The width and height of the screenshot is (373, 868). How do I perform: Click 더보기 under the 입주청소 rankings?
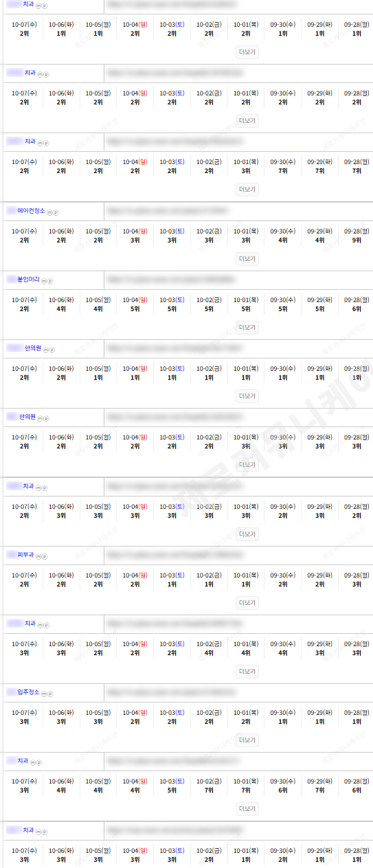point(247,740)
